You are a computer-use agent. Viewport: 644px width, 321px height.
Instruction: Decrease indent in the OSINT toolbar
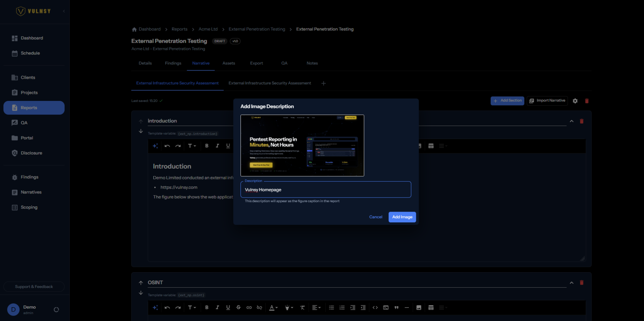(363, 308)
